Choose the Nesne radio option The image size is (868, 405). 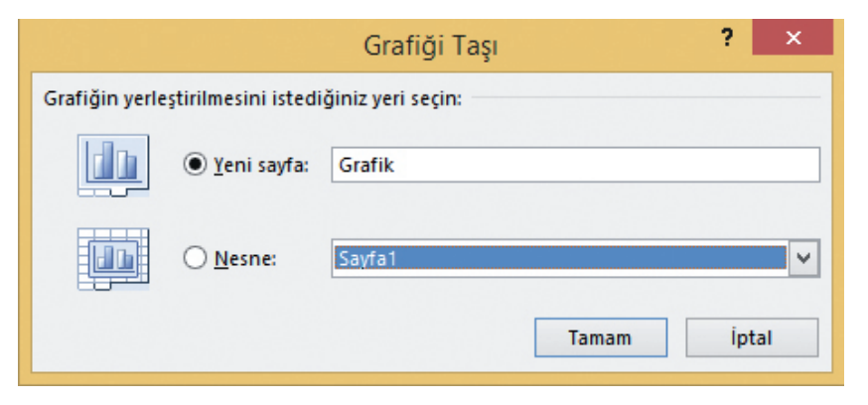[x=195, y=259]
